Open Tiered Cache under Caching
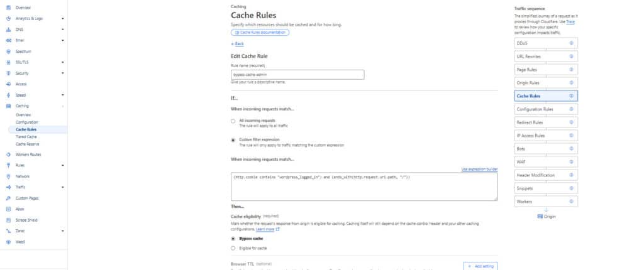The width and height of the screenshot is (644, 270). tap(26, 136)
